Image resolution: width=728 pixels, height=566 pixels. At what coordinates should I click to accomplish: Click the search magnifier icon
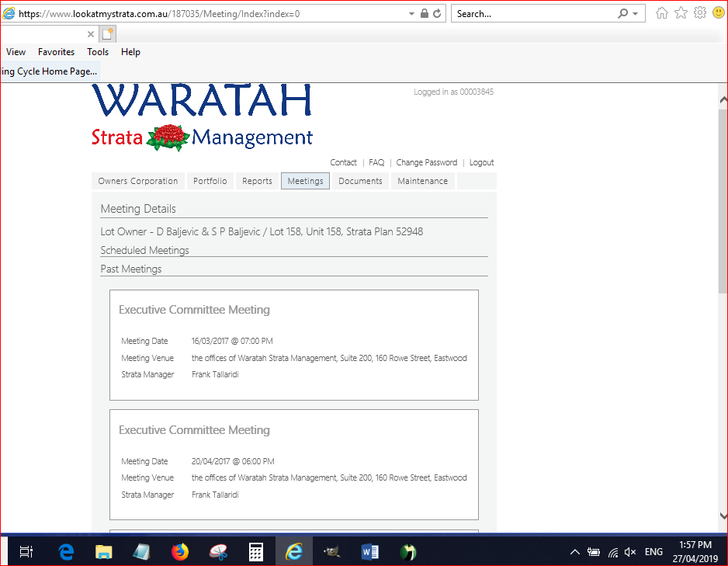(623, 13)
